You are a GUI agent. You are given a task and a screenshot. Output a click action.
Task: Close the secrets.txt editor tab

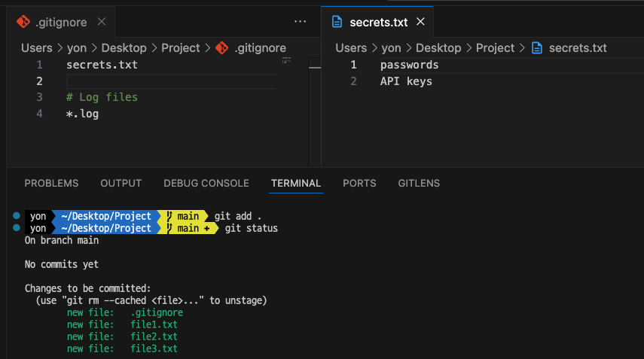click(421, 22)
